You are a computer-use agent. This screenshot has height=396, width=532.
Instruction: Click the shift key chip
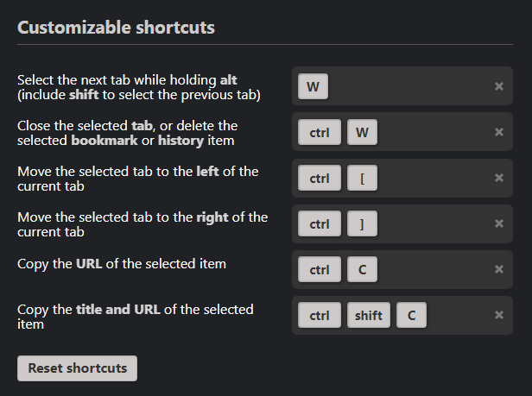point(369,315)
